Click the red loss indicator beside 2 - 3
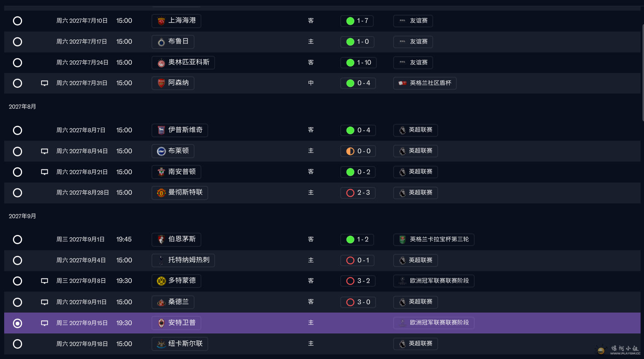This screenshot has width=644, height=359. coord(351,193)
